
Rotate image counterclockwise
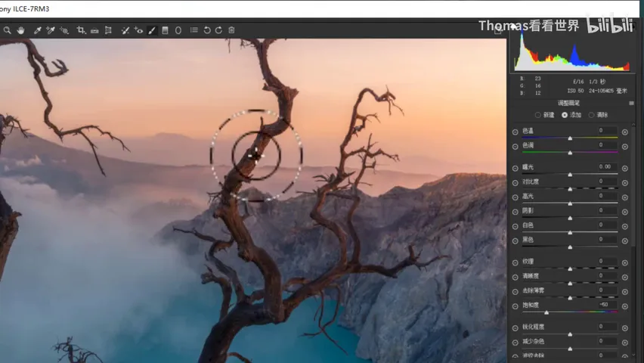[x=207, y=30]
